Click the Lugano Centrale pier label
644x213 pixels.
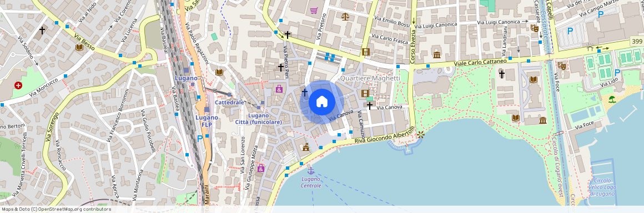311,182
